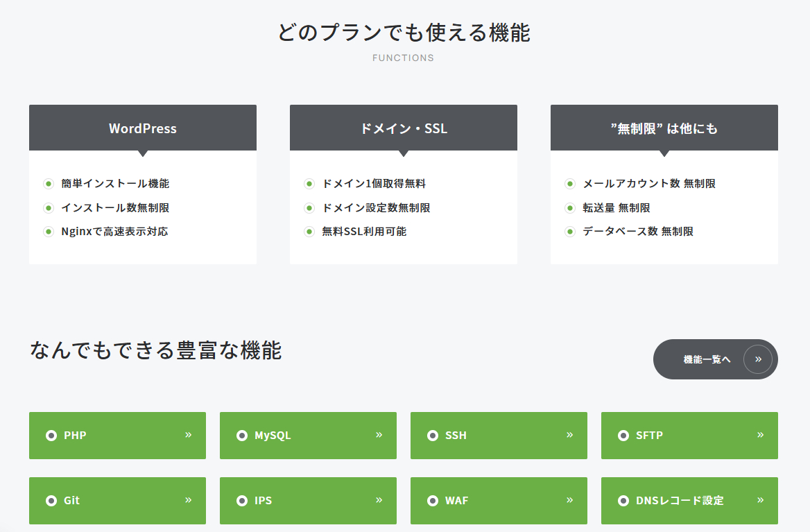Click 無料SSL利用可能 text
This screenshot has width=810, height=532.
[364, 232]
